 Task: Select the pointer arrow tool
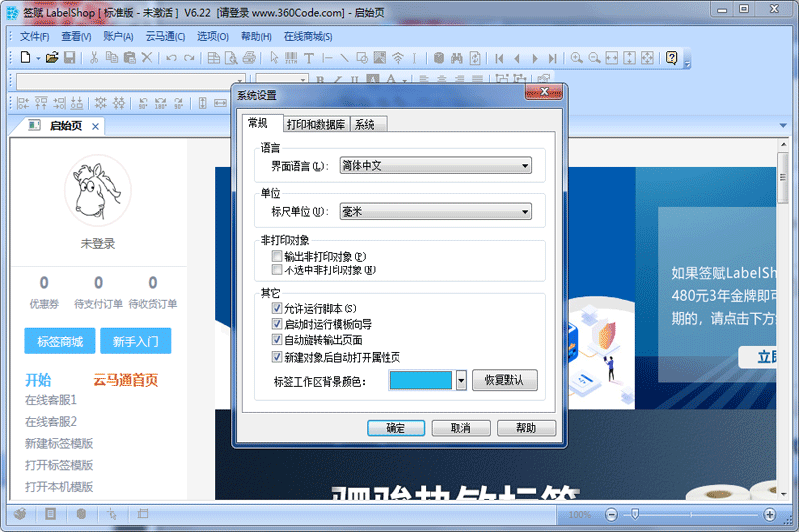(x=274, y=58)
